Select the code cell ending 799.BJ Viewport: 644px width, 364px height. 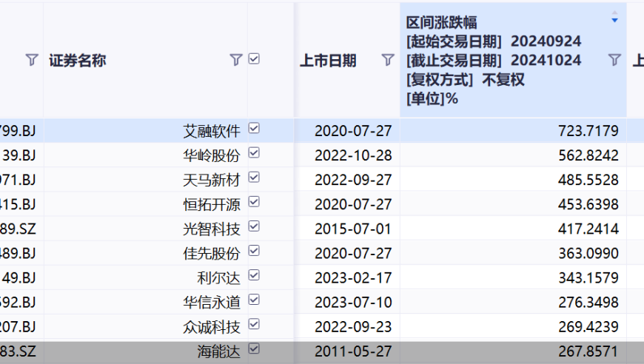click(21, 131)
